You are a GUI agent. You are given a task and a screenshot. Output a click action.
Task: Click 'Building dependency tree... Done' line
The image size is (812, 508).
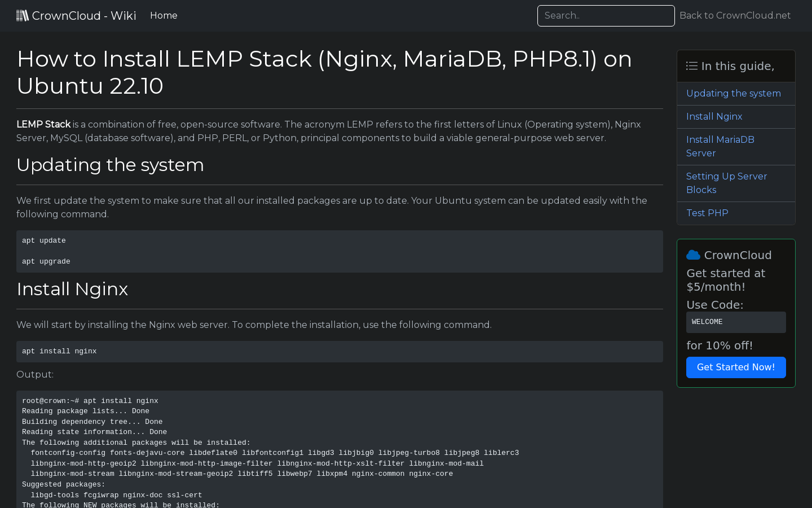pyautogui.click(x=92, y=422)
